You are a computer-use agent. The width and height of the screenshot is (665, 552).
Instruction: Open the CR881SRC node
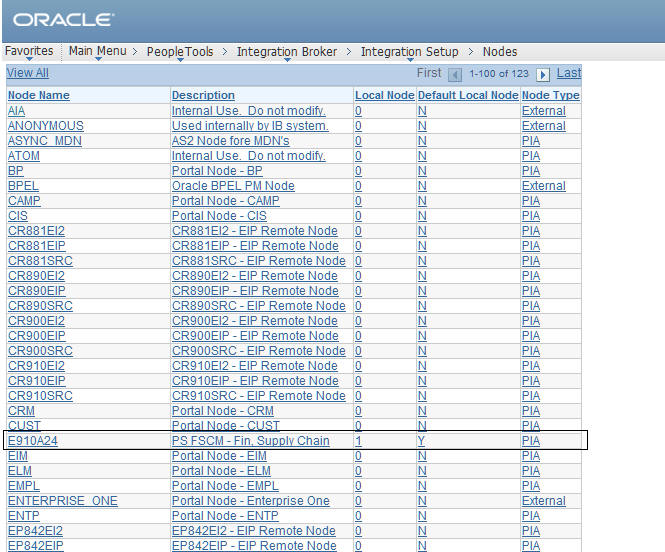pyautogui.click(x=40, y=261)
